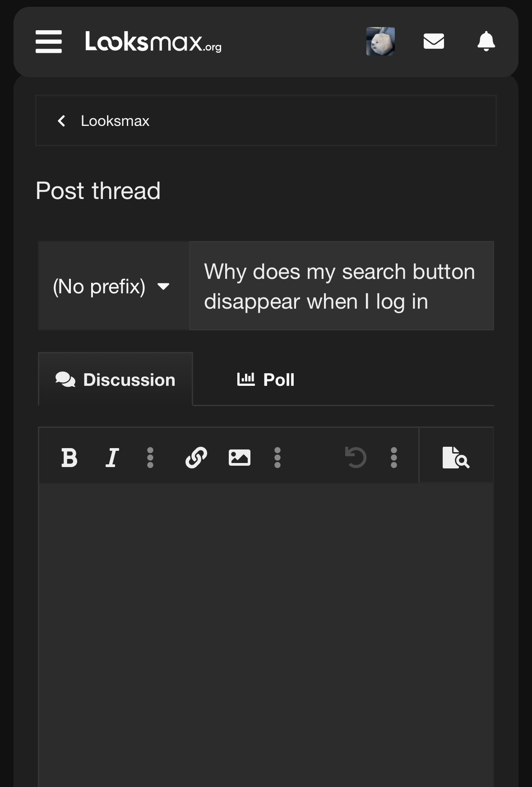532x787 pixels.
Task: Expand more options after the image icon
Action: [278, 458]
